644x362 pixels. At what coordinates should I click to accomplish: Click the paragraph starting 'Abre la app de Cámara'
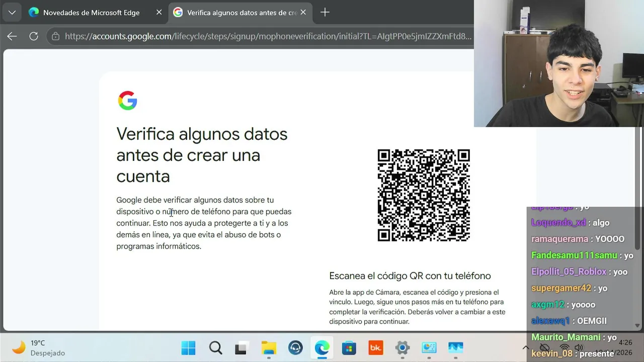click(x=417, y=307)
